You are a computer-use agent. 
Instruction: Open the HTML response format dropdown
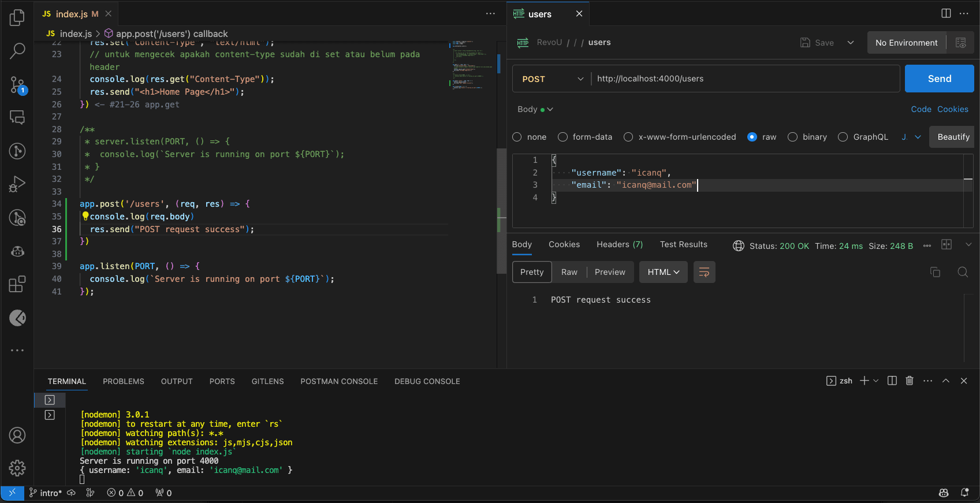coord(664,272)
